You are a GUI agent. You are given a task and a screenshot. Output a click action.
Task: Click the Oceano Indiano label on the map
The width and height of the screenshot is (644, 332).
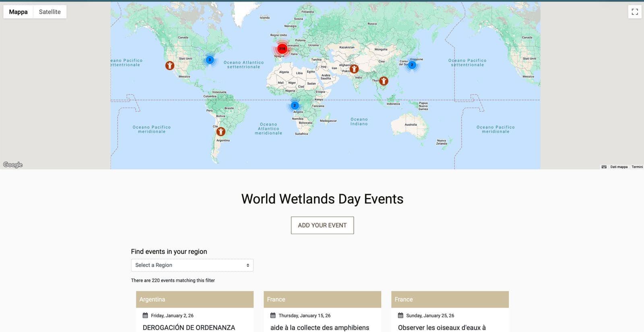point(359,122)
